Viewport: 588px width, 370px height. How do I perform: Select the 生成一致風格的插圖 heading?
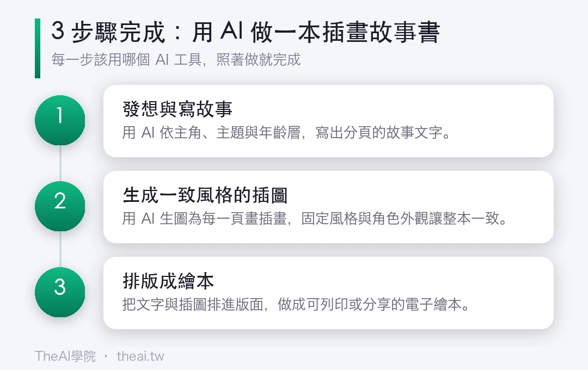coord(205,195)
